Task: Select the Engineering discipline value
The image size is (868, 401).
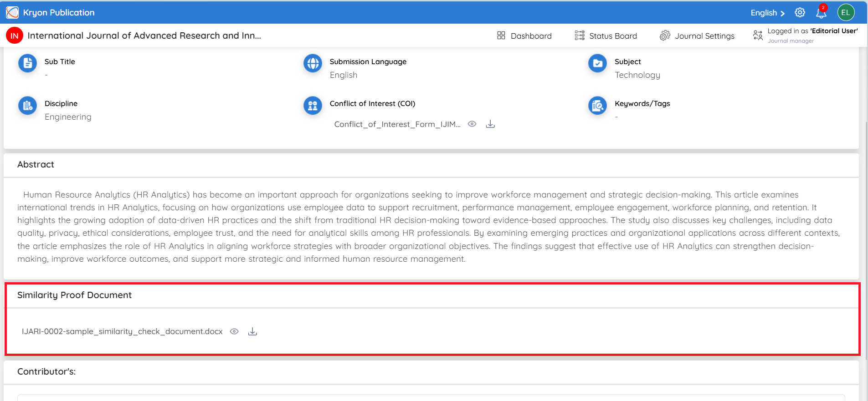Action: 68,117
